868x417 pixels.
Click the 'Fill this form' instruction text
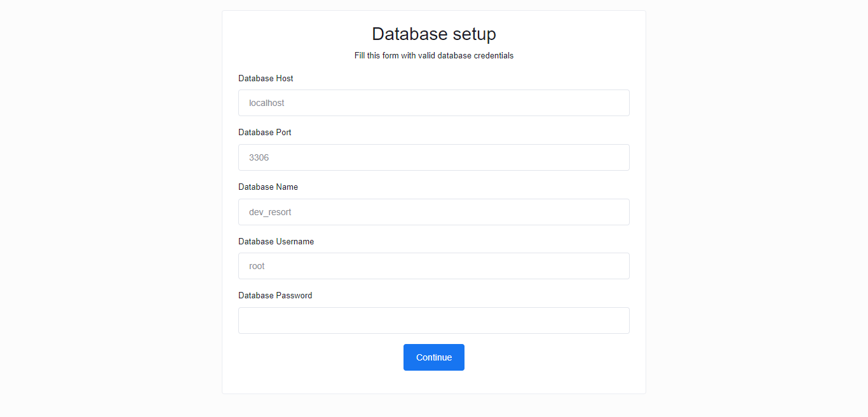click(x=434, y=55)
